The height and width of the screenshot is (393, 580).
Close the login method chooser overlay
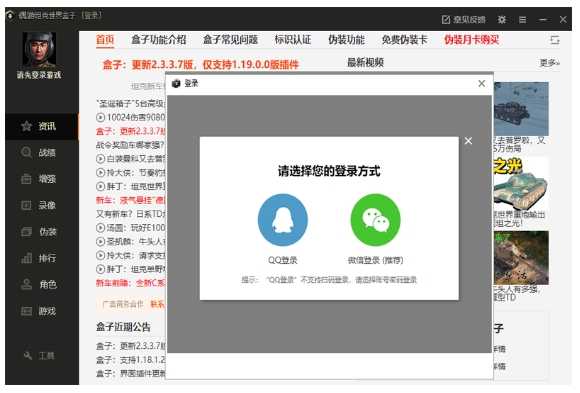pyautogui.click(x=468, y=141)
